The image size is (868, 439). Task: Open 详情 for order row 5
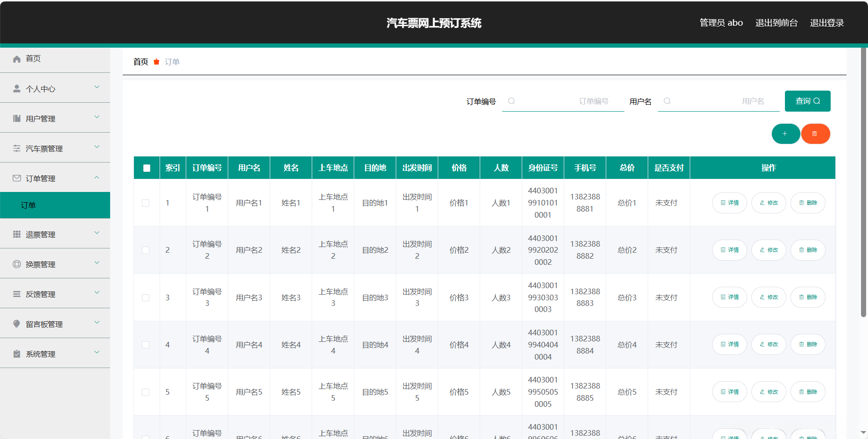(729, 392)
